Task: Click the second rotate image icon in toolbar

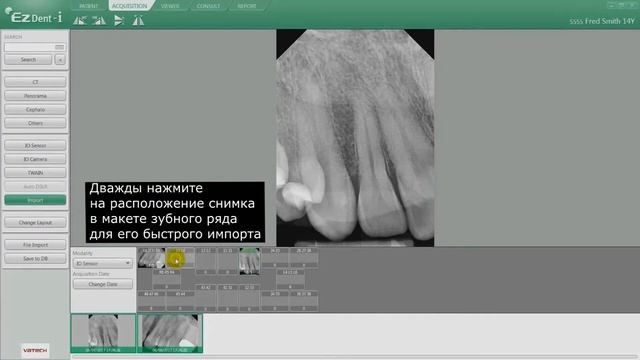Action: click(x=99, y=20)
